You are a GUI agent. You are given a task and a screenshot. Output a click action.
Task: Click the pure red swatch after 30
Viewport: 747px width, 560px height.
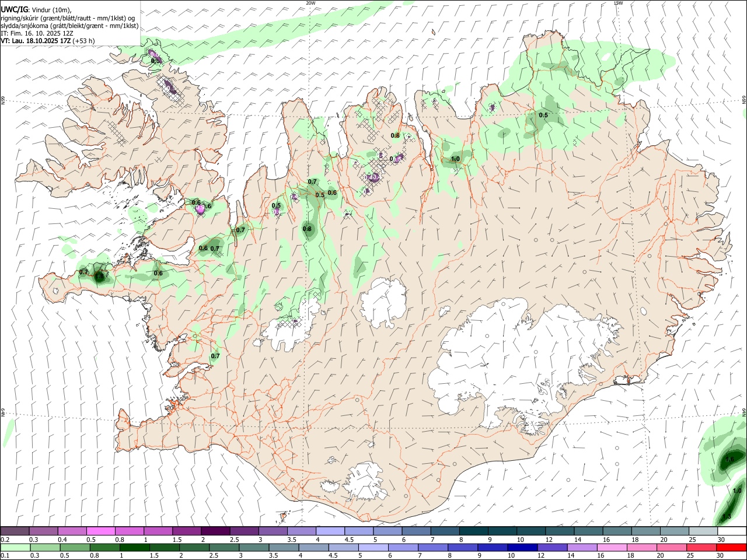point(732,547)
